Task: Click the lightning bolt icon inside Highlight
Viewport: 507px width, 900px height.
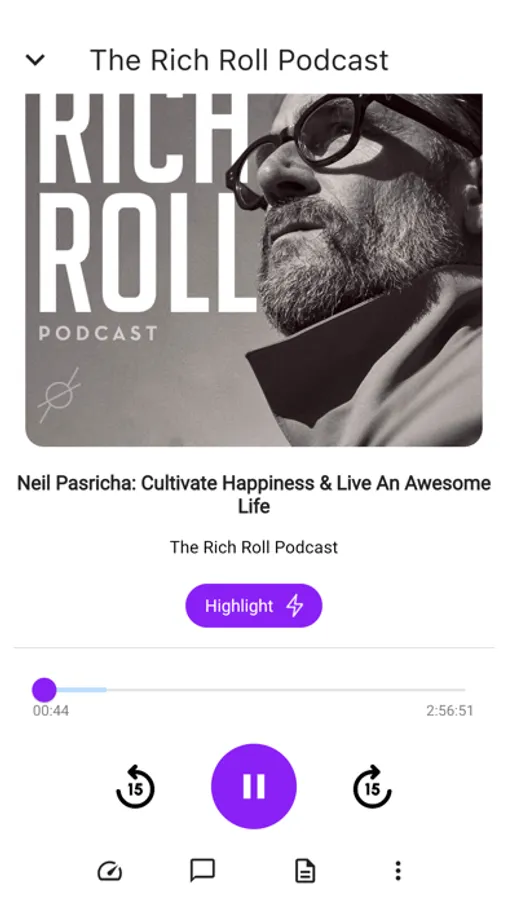Action: tap(295, 606)
